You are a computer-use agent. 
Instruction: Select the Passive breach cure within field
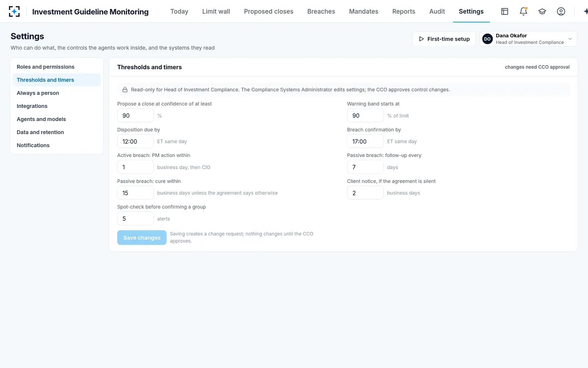pyautogui.click(x=136, y=193)
